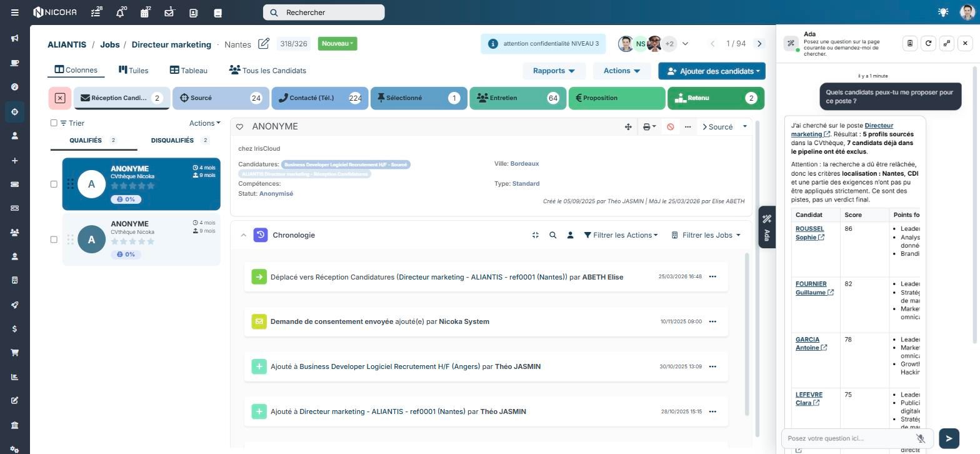The image size is (980, 454).
Task: Toggle the light bulb theme icon
Action: [x=943, y=13]
